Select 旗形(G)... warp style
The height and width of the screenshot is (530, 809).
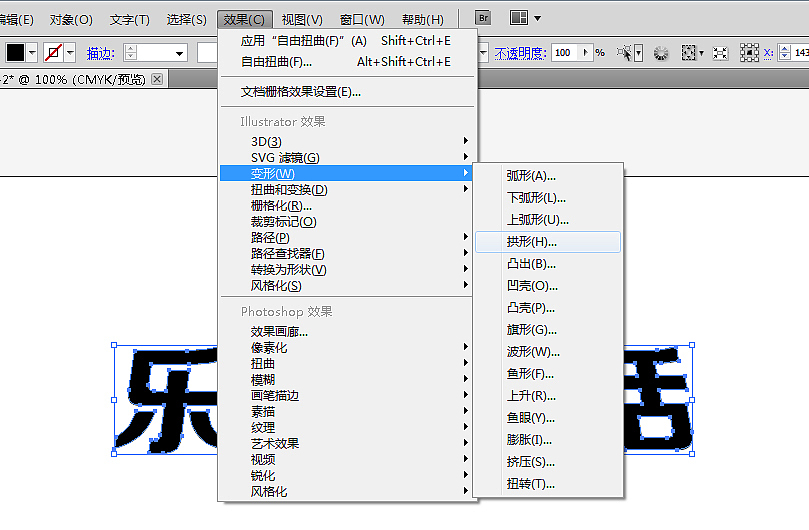coord(548,330)
